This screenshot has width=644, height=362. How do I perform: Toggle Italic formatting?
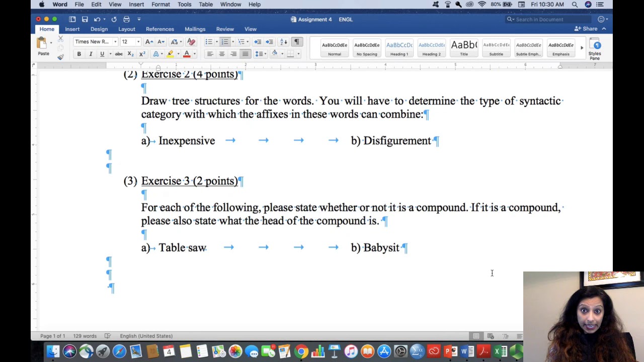coord(91,54)
